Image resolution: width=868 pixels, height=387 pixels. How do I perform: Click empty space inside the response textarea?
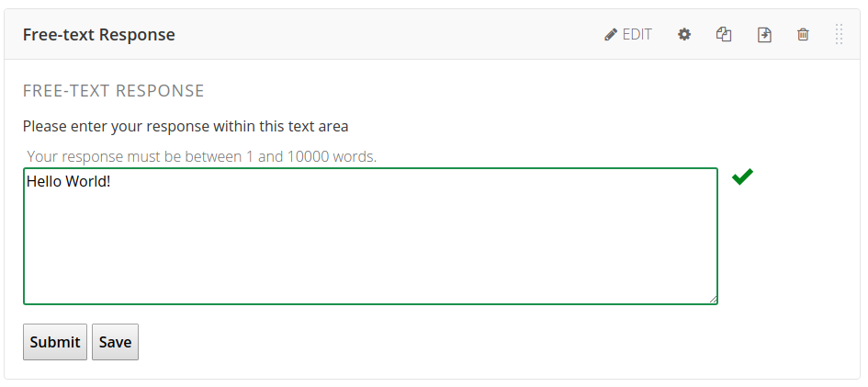[367, 248]
